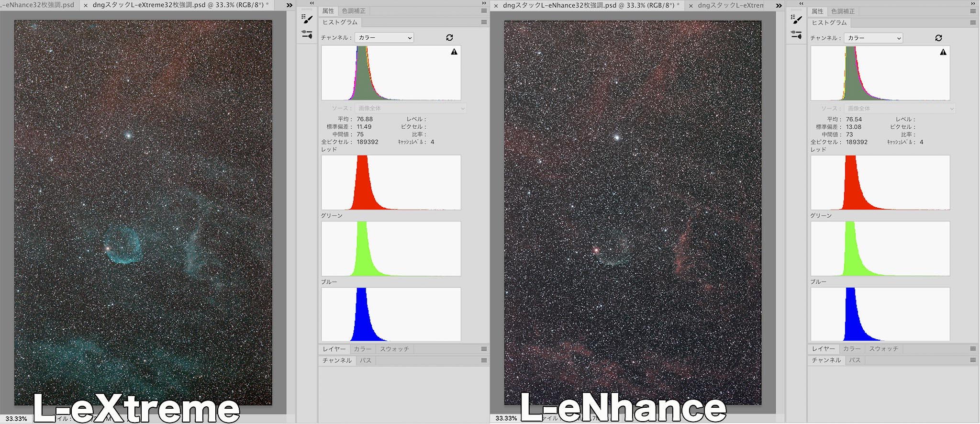The image size is (980, 424).
Task: Open the チャンネル dropdown set to カラー in the L-eNhance window
Action: (x=873, y=38)
